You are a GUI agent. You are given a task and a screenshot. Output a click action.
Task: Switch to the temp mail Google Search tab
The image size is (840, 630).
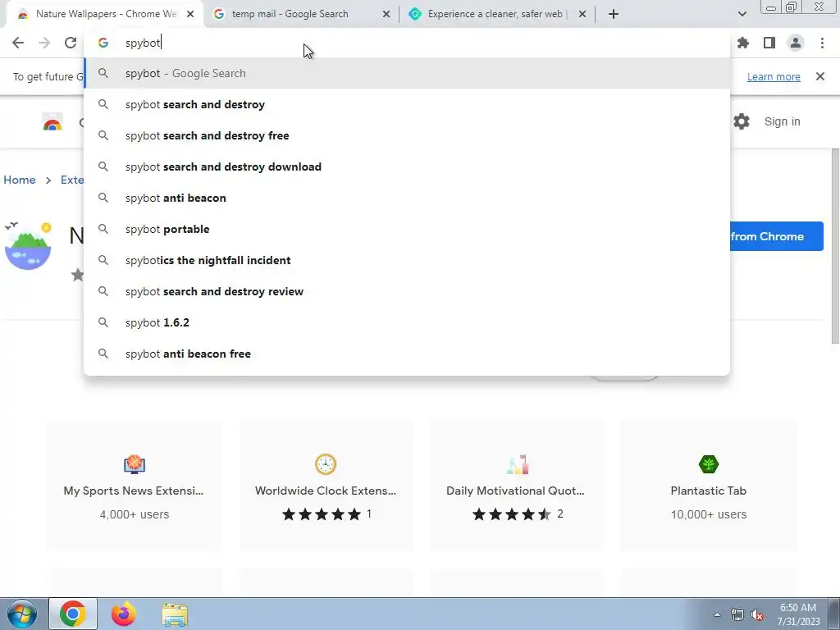(301, 14)
